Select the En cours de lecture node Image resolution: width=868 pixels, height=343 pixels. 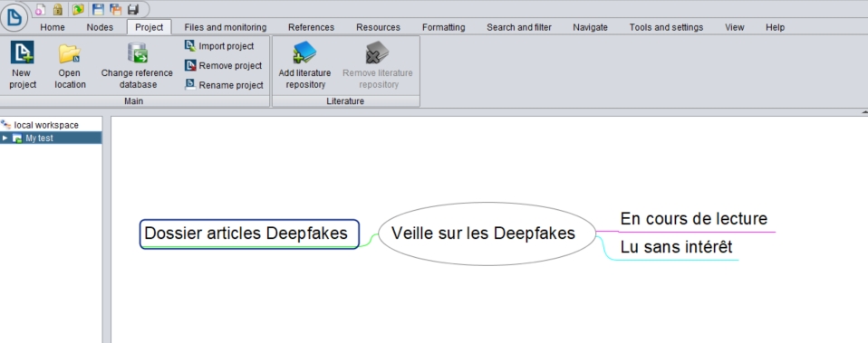pyautogui.click(x=694, y=218)
